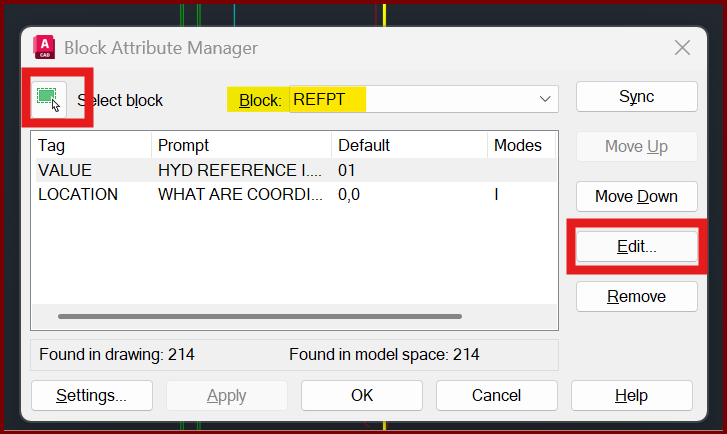
Task: Remove the selected attribute
Action: (x=637, y=296)
